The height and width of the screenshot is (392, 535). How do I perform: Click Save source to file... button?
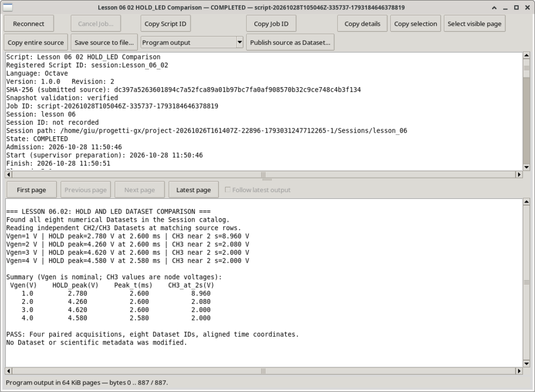click(104, 43)
